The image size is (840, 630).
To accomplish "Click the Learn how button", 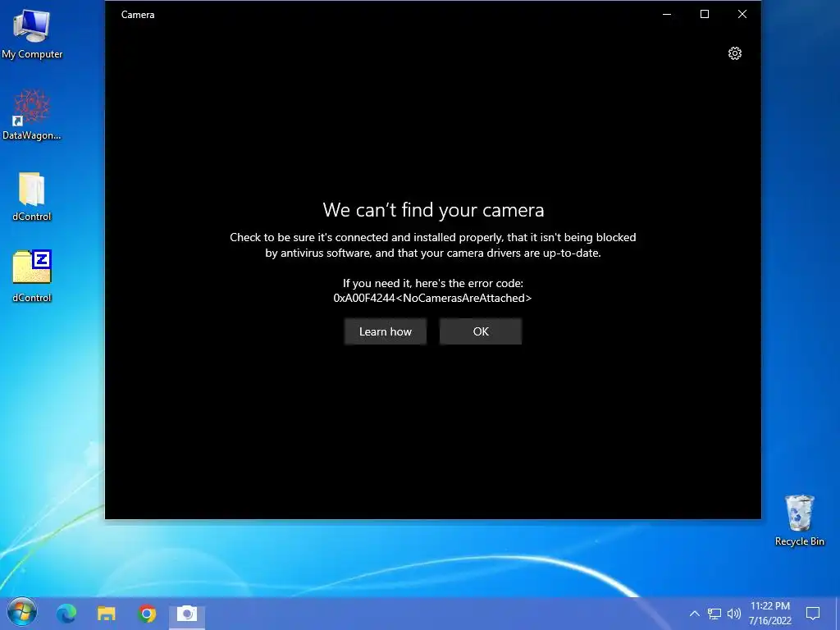I will click(386, 331).
